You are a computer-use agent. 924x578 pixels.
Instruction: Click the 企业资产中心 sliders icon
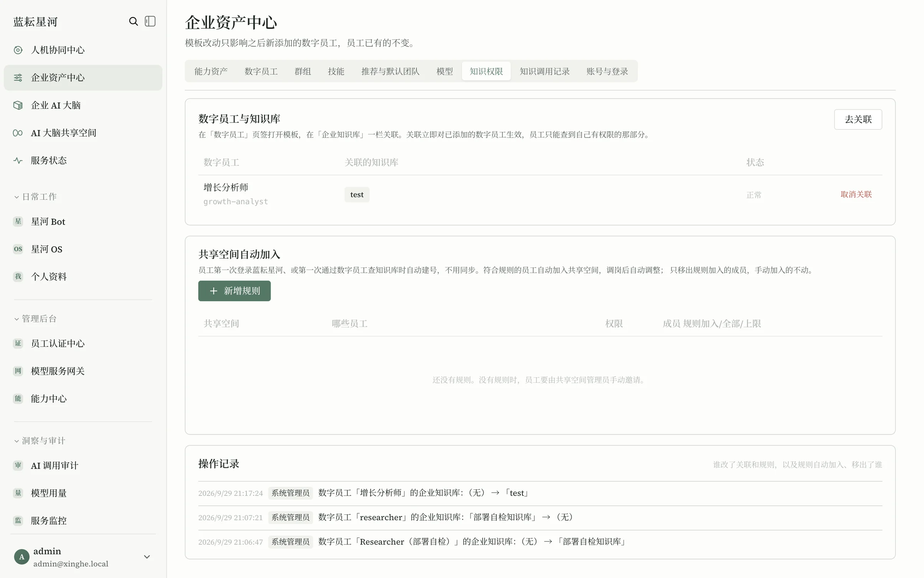18,78
